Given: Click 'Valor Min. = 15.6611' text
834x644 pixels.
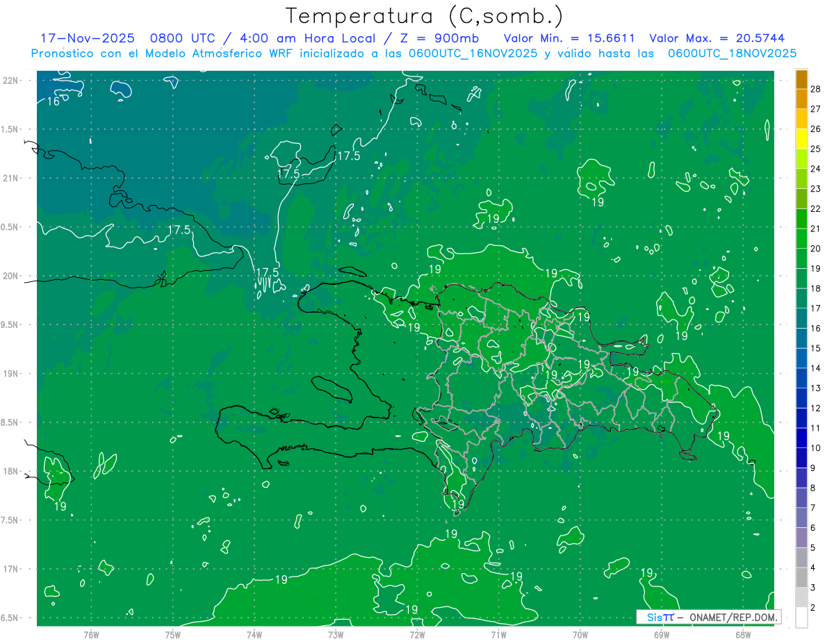Looking at the screenshot, I should (569, 38).
